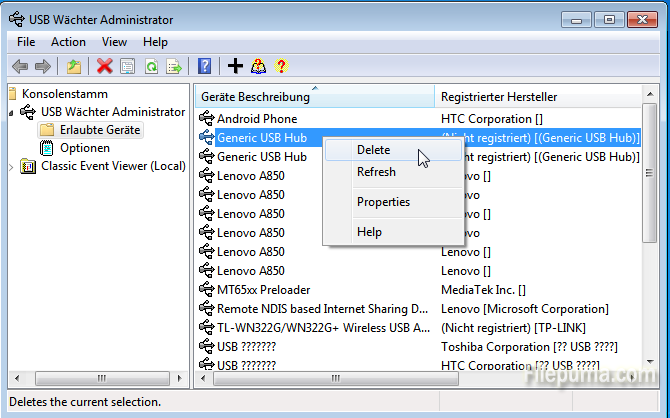Choose Delete from the context menu
Screen dimensions: 670x418
[373, 150]
